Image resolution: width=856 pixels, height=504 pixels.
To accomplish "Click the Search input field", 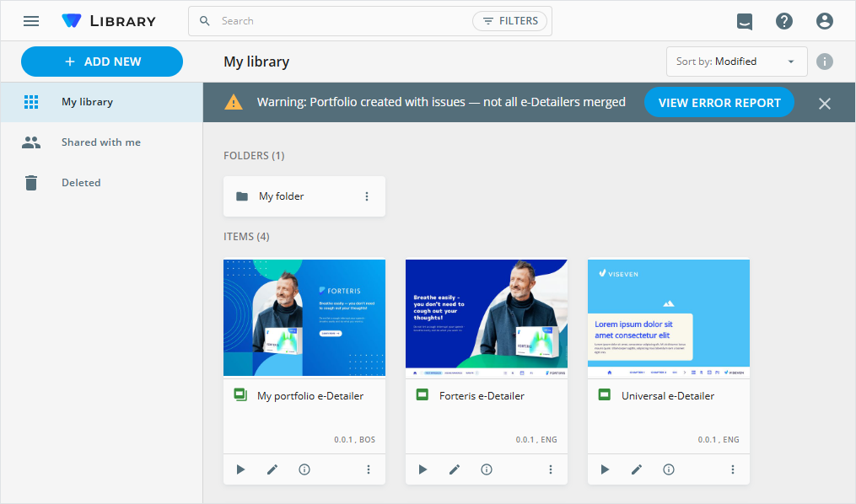I will (x=337, y=21).
